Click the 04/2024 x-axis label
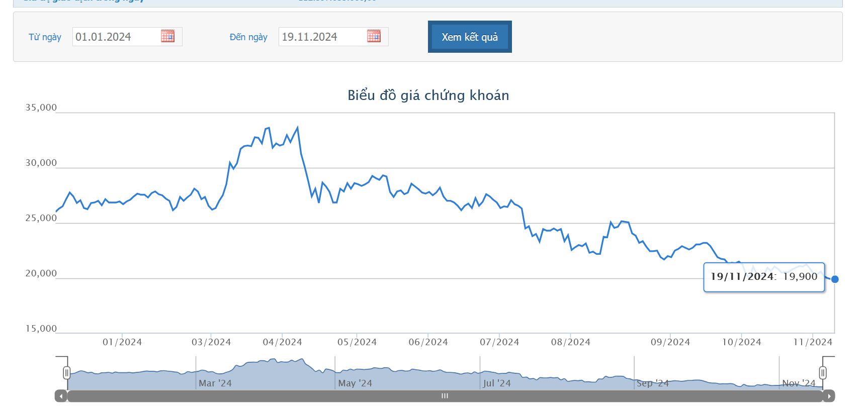Viewport: 868px width, 407px height. (283, 342)
